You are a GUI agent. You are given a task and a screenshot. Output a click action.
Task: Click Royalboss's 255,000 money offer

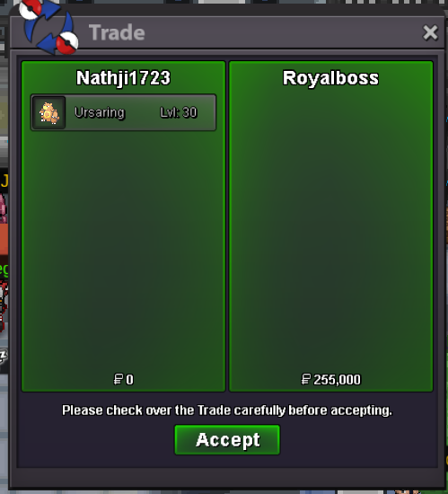pos(331,379)
